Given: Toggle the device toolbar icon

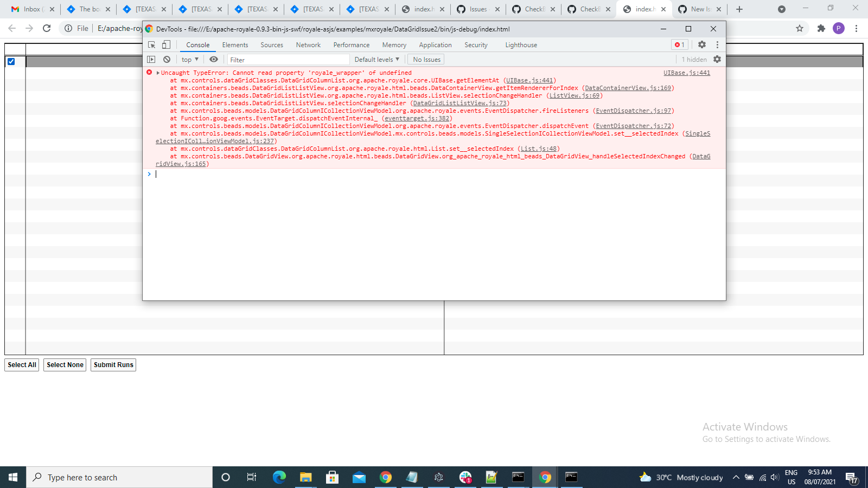Looking at the screenshot, I should (165, 44).
